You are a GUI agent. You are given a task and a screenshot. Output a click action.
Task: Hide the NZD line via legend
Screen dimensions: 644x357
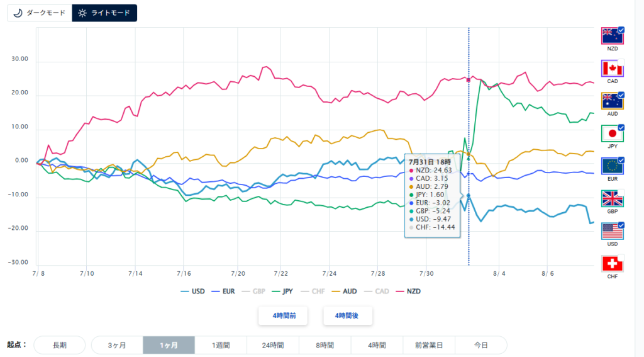click(408, 291)
